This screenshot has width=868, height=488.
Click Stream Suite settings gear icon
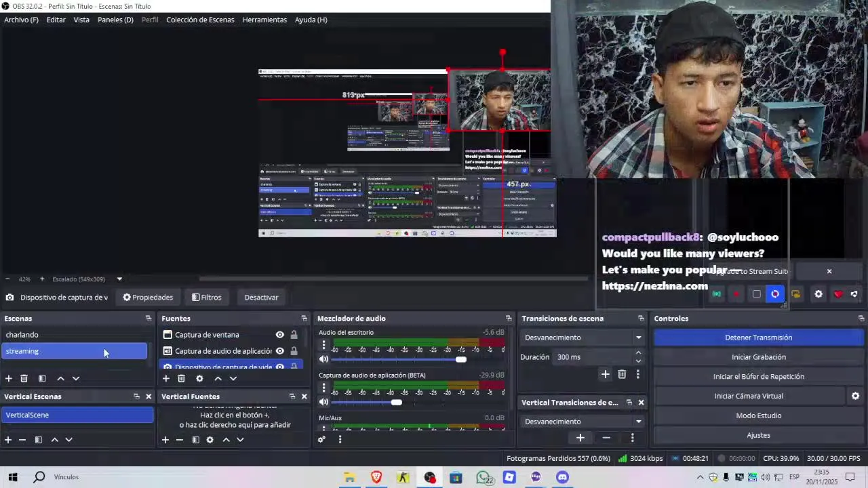coord(818,294)
